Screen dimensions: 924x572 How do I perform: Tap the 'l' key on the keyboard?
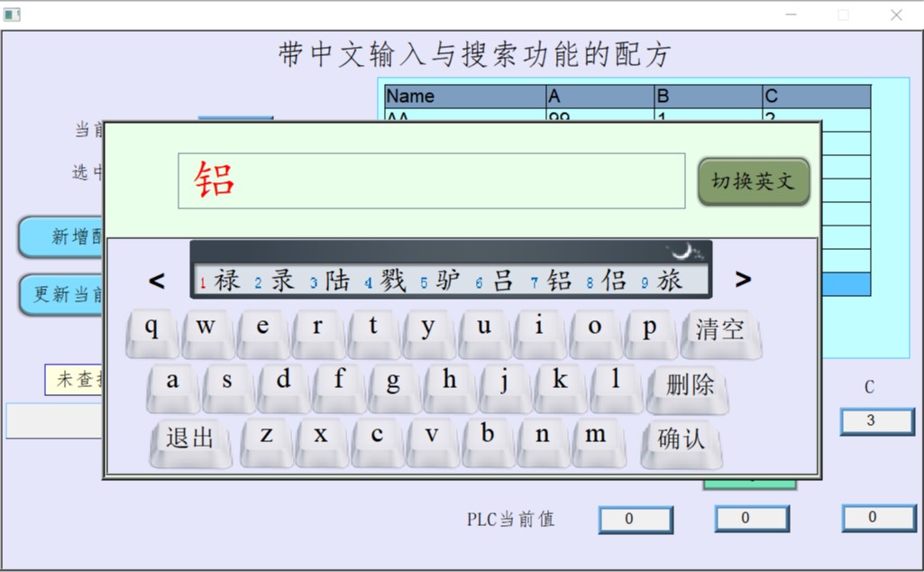[x=616, y=383]
